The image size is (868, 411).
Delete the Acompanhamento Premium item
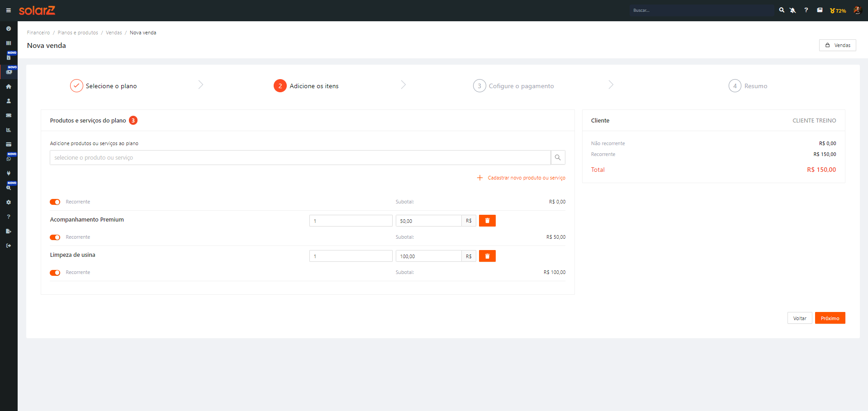(x=487, y=221)
